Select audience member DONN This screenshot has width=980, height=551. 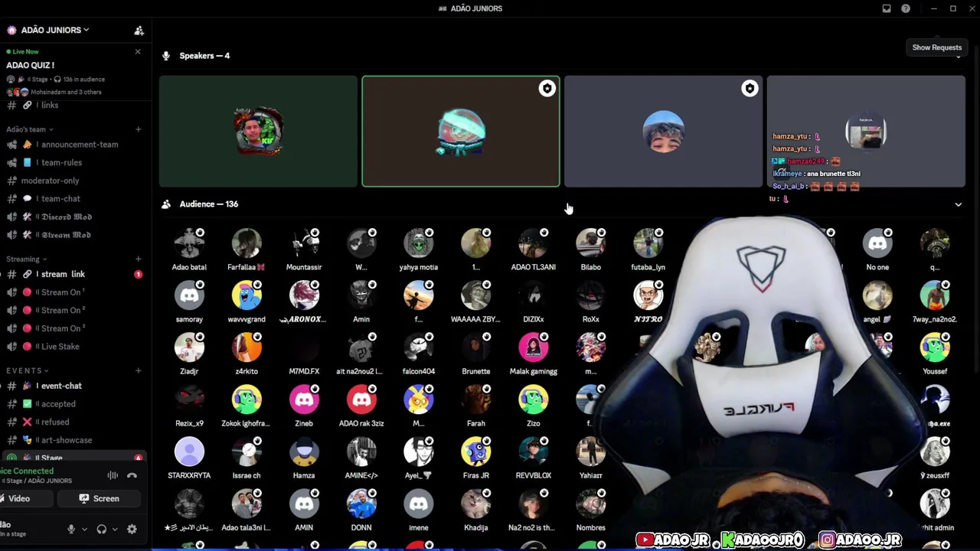[361, 510]
